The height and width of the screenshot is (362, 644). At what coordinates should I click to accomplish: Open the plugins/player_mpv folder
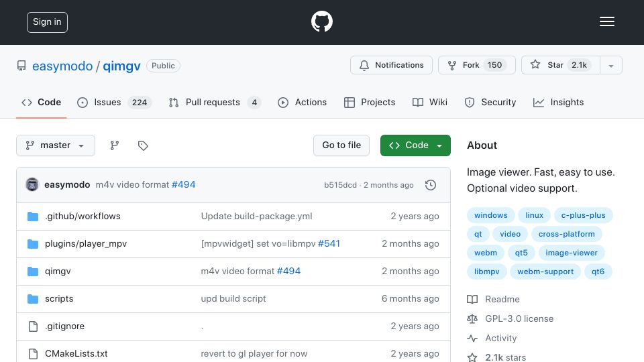click(86, 244)
